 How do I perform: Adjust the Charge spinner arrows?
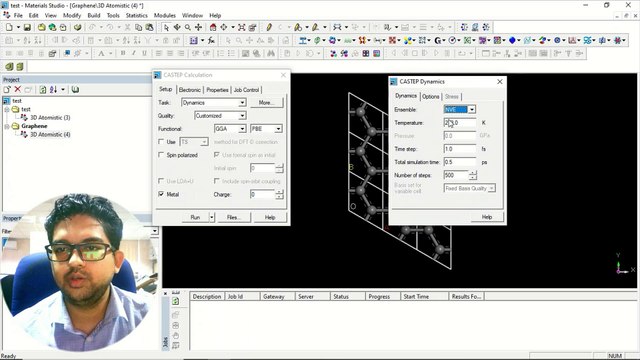(x=280, y=194)
